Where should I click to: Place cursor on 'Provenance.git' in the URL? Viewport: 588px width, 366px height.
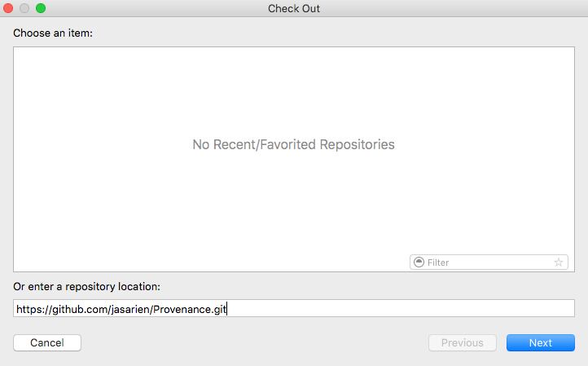click(189, 309)
